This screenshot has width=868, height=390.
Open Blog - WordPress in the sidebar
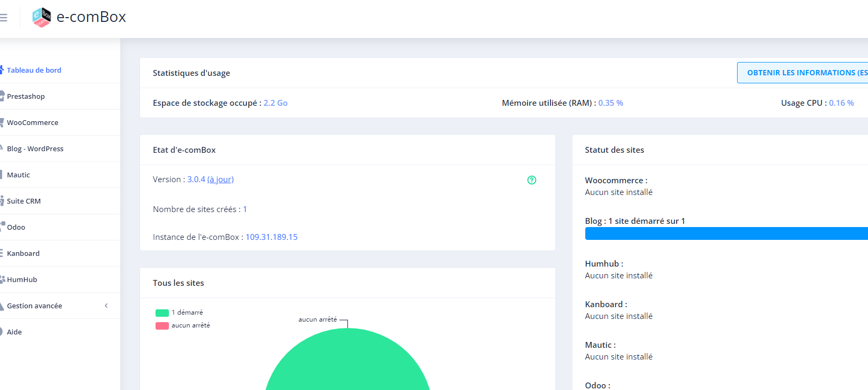pos(35,149)
